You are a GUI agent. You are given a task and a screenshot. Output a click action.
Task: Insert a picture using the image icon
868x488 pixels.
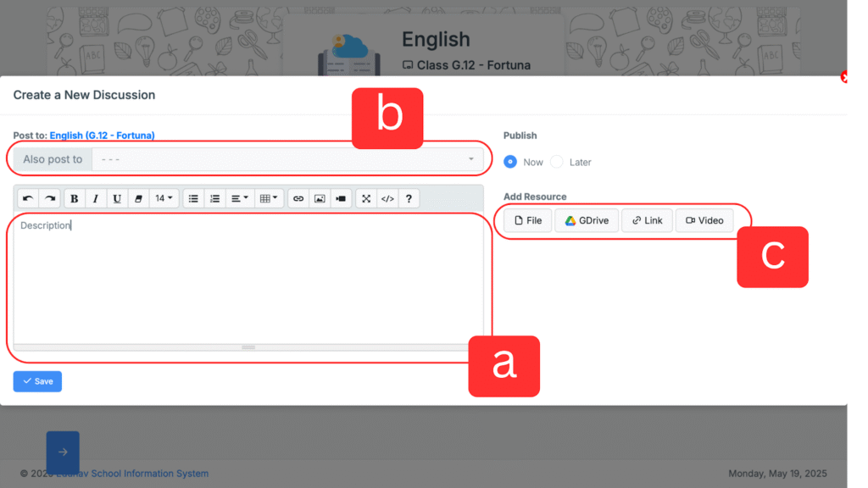(320, 198)
